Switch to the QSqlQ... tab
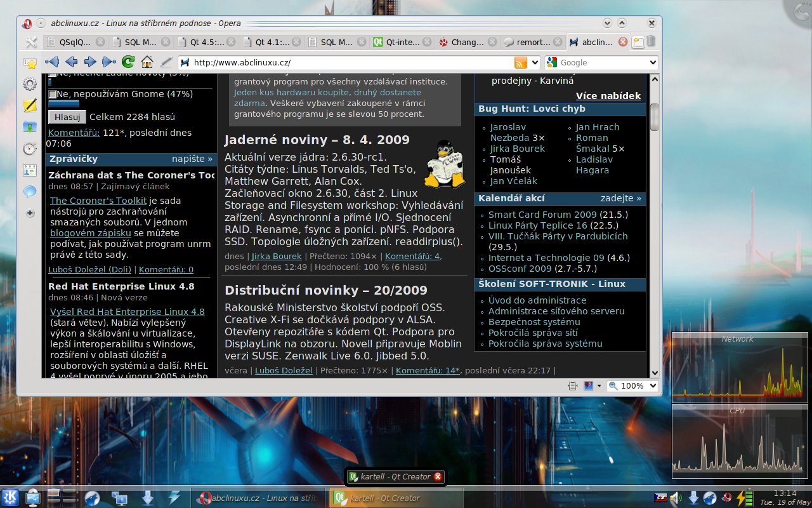The width and height of the screenshot is (812, 508). pyautogui.click(x=75, y=43)
